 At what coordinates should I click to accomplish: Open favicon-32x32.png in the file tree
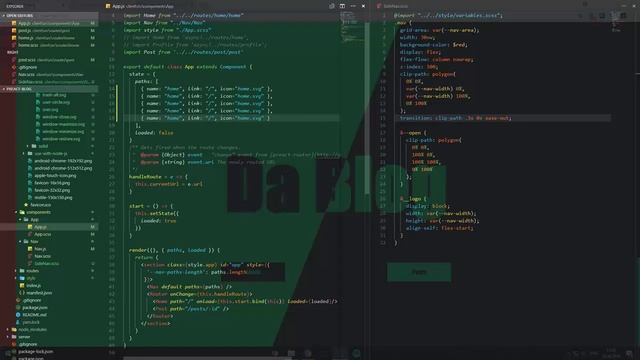pyautogui.click(x=52, y=190)
